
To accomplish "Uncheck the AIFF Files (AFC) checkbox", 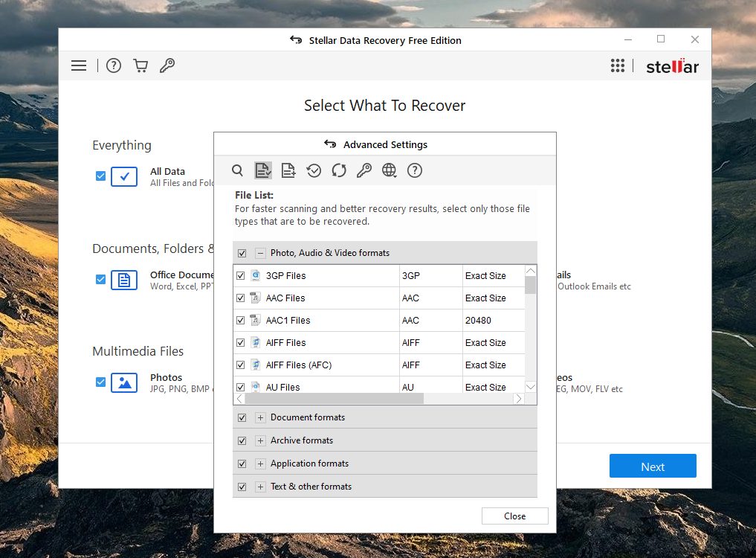I will 240,365.
